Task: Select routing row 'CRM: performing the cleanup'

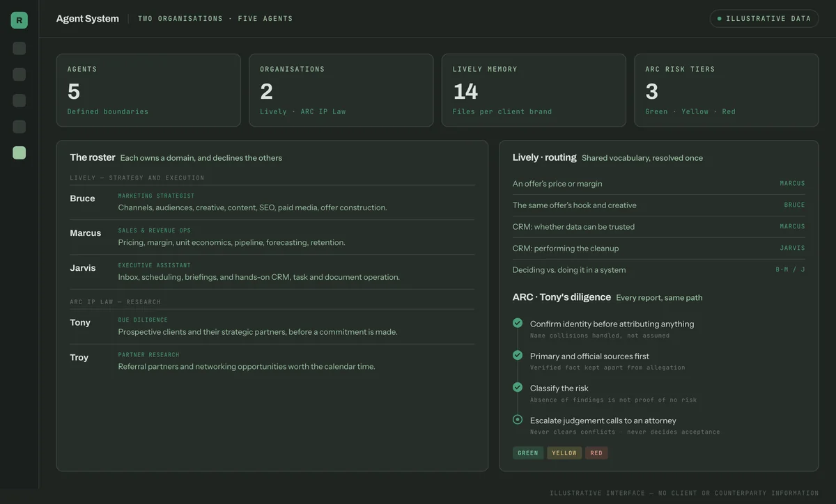Action: point(659,249)
